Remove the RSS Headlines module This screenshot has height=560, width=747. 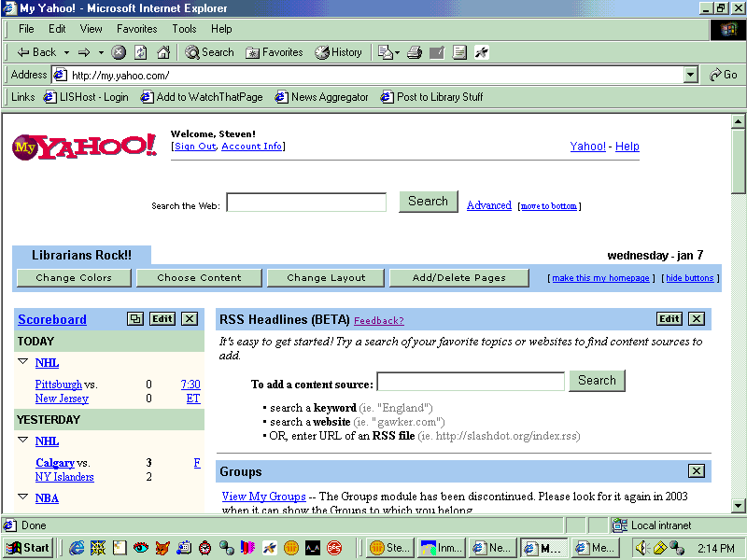click(x=697, y=319)
